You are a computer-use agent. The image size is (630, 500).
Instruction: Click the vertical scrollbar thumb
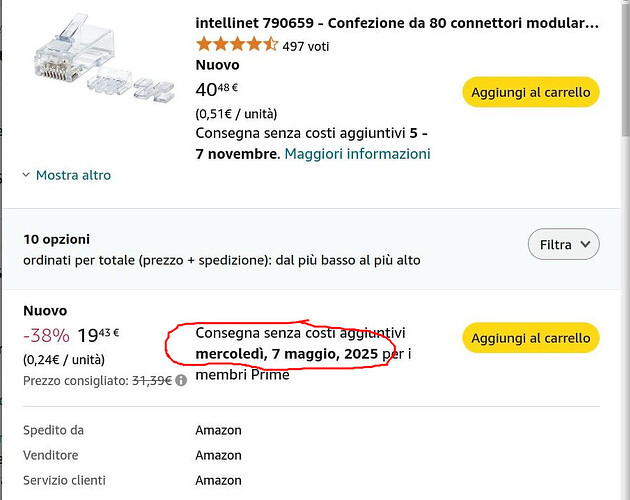(626, 68)
